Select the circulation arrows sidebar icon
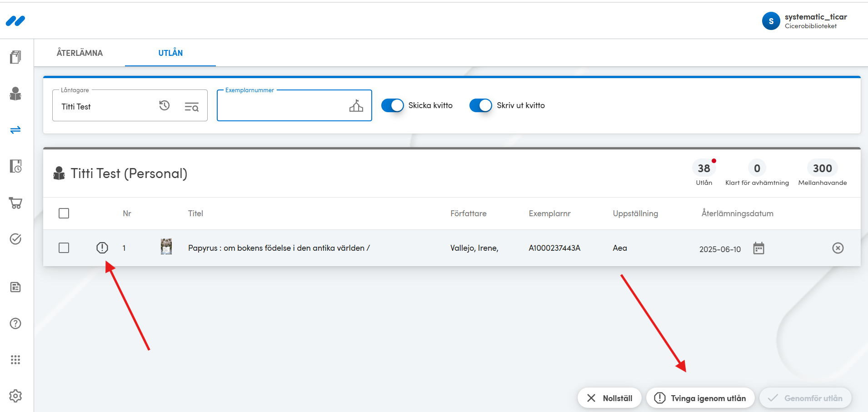Viewport: 868px width, 412px height. (15, 130)
